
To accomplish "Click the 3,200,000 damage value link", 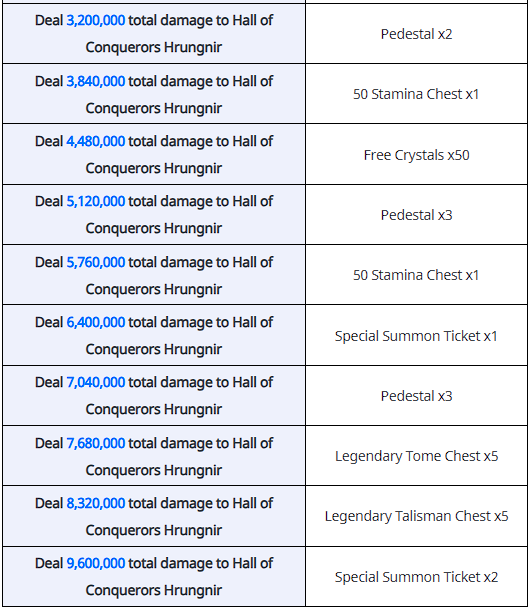I will pos(95,21).
